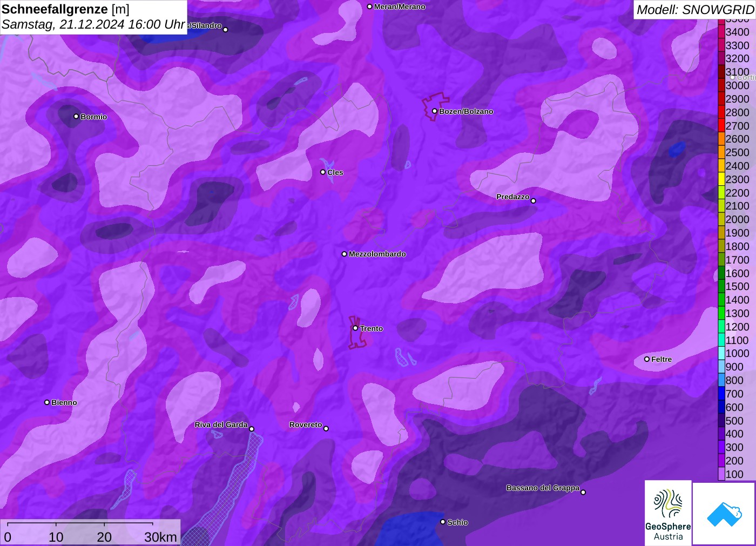
Task: Click the Riva del Garda marker dot
Action: (x=252, y=429)
